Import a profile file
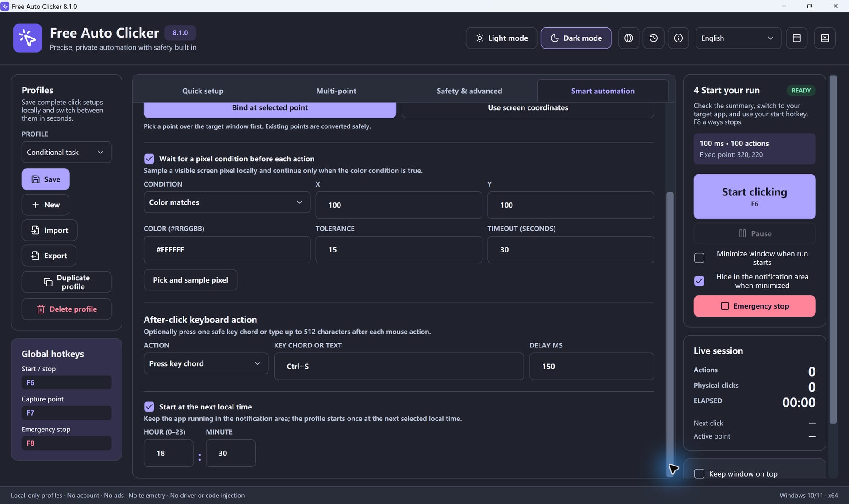This screenshot has height=504, width=849. (x=50, y=230)
